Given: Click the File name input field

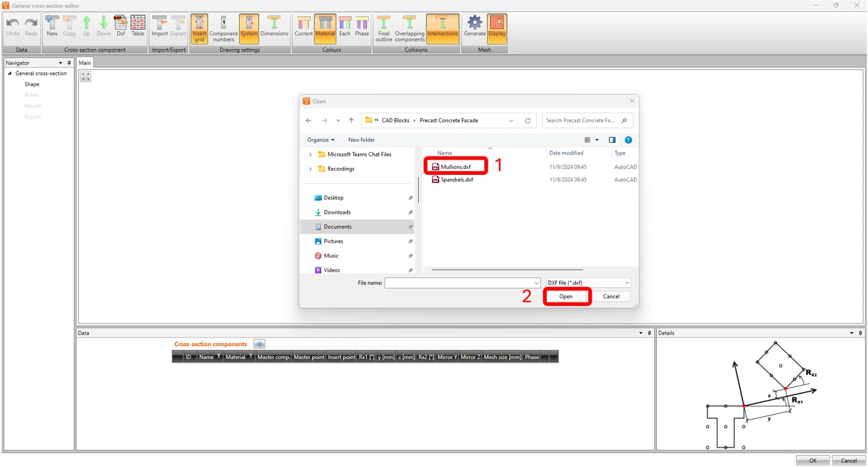Looking at the screenshot, I should (x=462, y=283).
